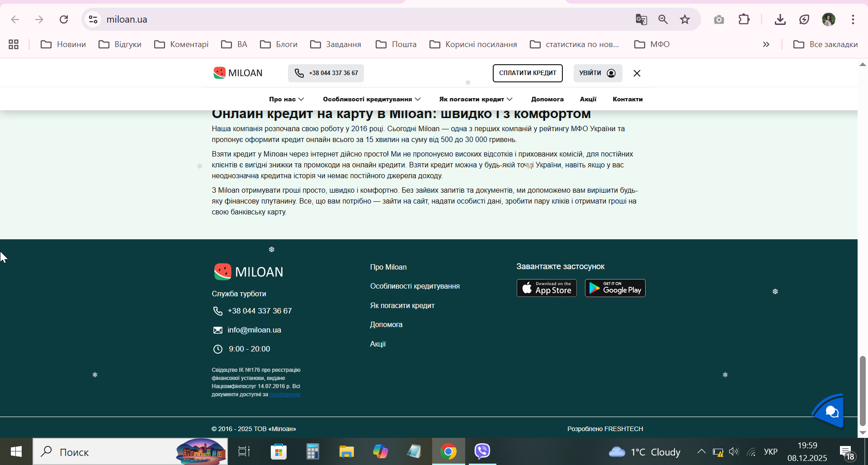
Task: Open the Про Miloan footer link
Action: 388,267
